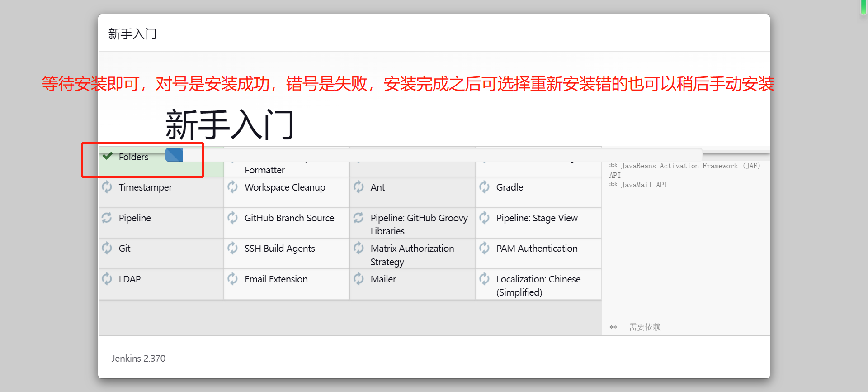Click the Matrix Authorization Strategy label
Viewport: 868px width, 392px height.
412,255
